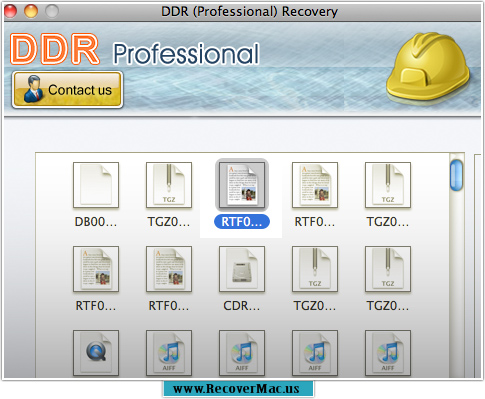Select the first AIFF audio file icon
The width and height of the screenshot is (485, 399).
pyautogui.click(x=169, y=353)
